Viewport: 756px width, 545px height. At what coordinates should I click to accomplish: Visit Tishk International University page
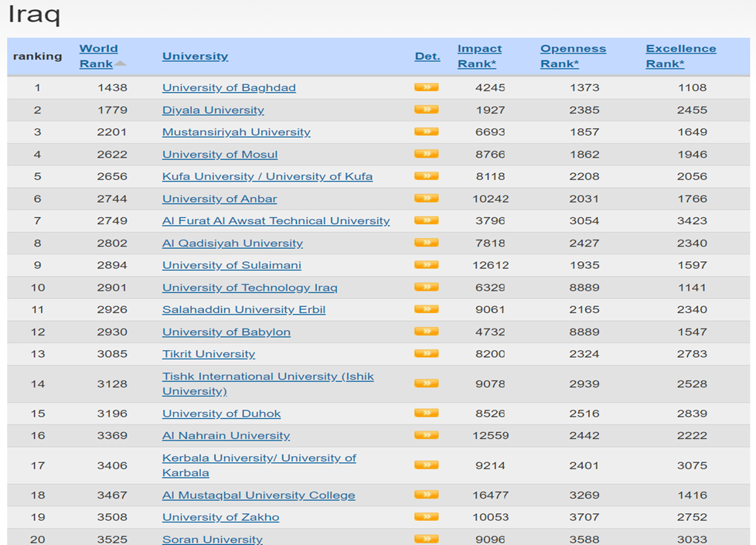pos(267,376)
